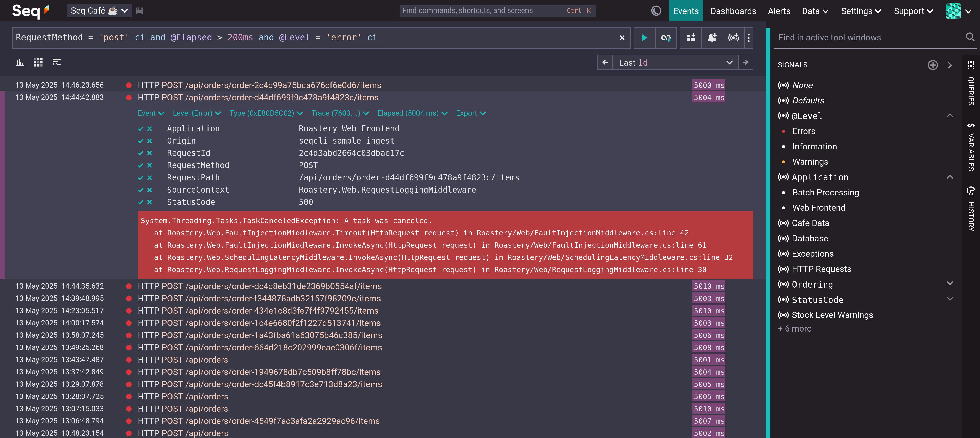Open the Alerts tab
This screenshot has height=438, width=980.
coord(779,11)
